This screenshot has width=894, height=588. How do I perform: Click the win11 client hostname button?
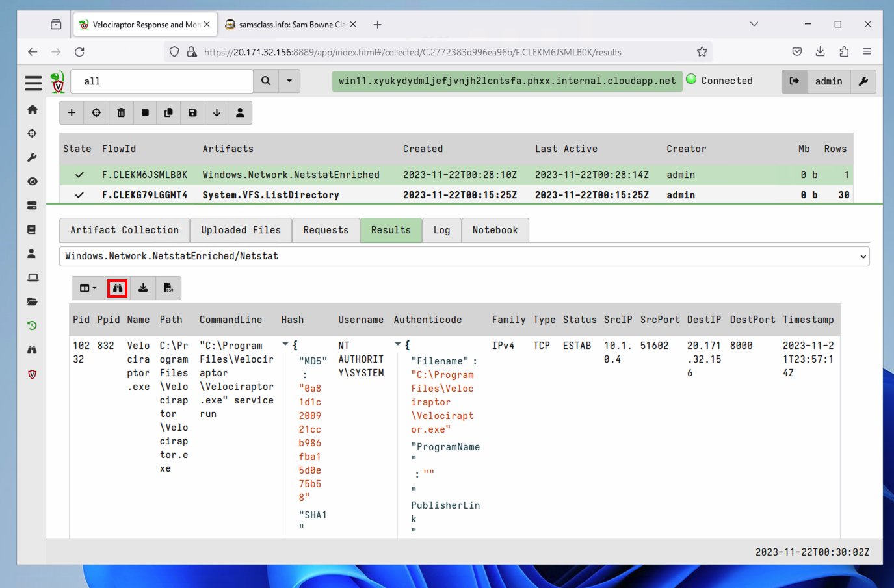pos(506,81)
